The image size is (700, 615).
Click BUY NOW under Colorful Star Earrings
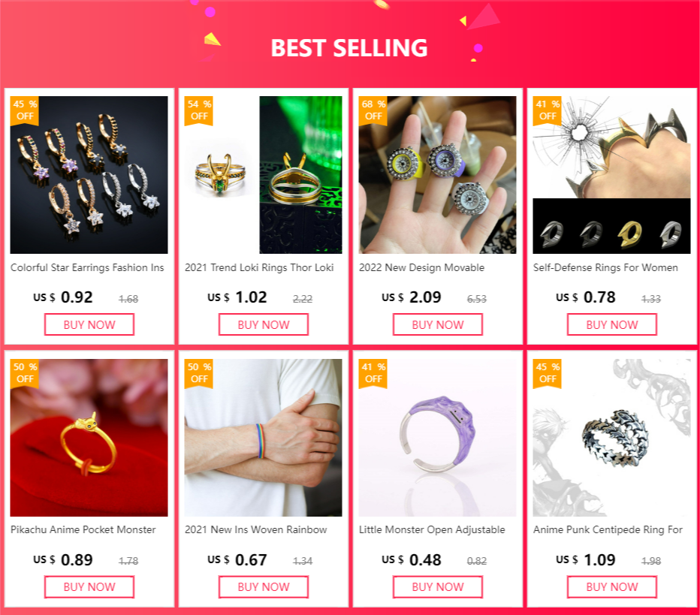(x=89, y=324)
